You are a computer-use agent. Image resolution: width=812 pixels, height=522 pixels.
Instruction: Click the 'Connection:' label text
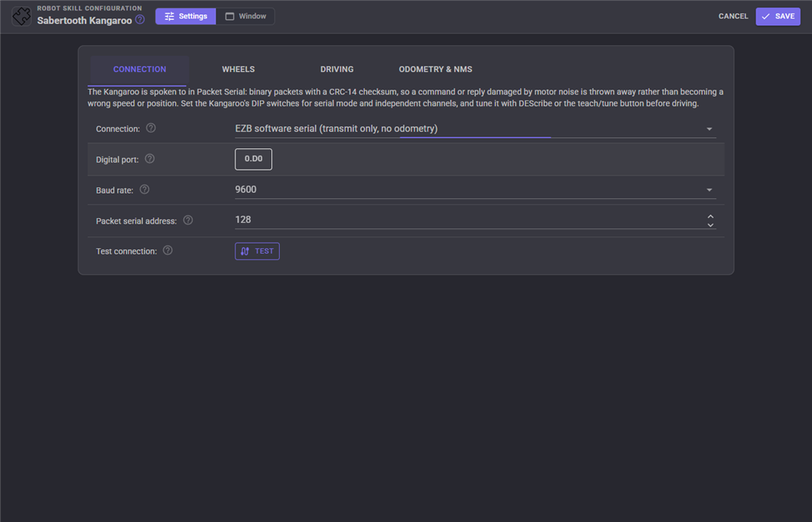(117, 129)
